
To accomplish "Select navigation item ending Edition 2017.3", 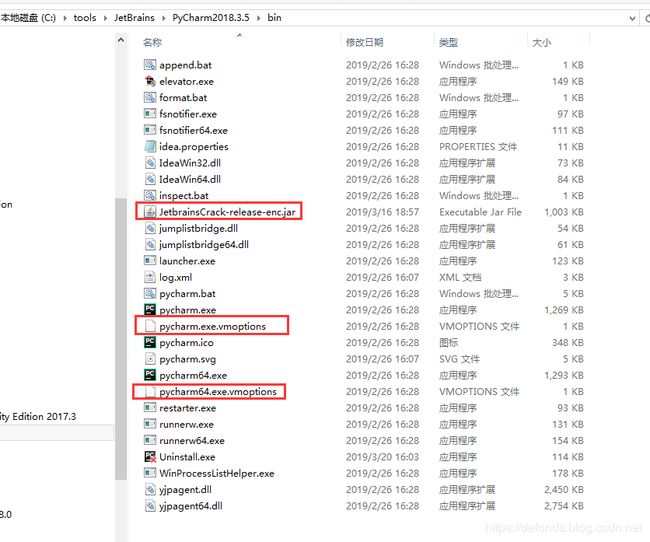I will pyautogui.click(x=38, y=416).
